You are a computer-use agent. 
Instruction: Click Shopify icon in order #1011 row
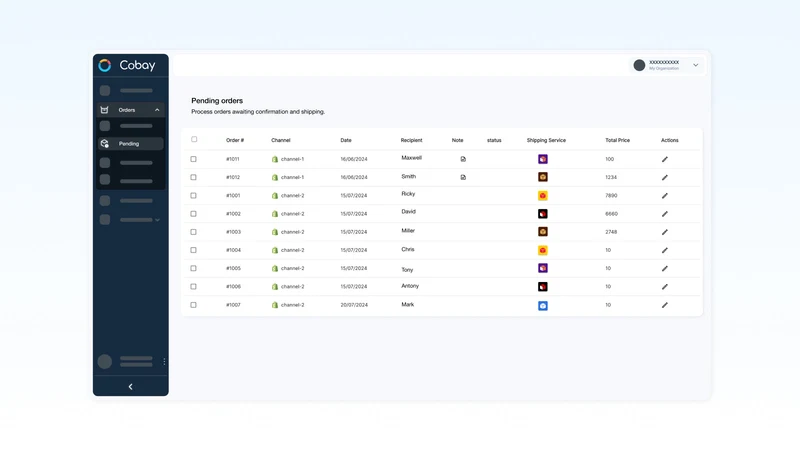pos(275,159)
